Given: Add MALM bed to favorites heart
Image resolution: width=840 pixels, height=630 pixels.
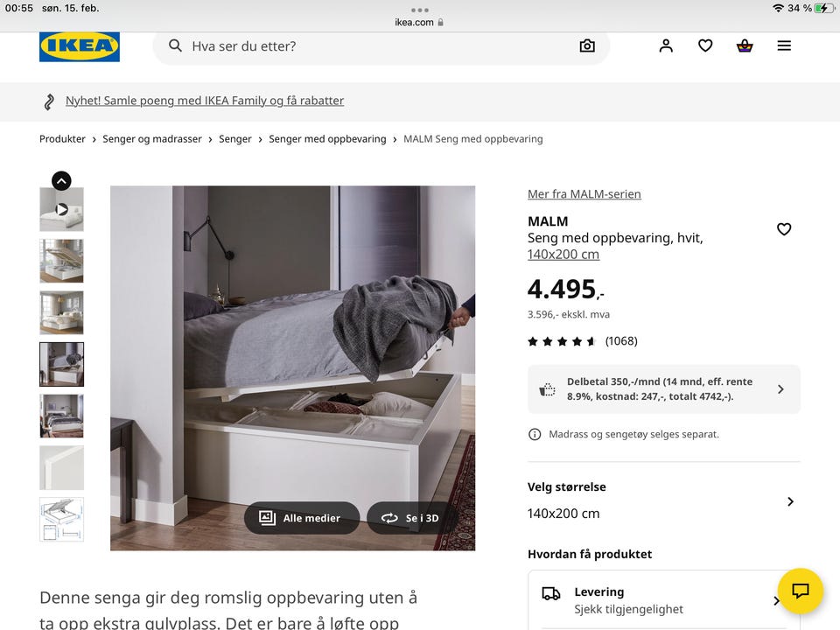Looking at the screenshot, I should (784, 229).
